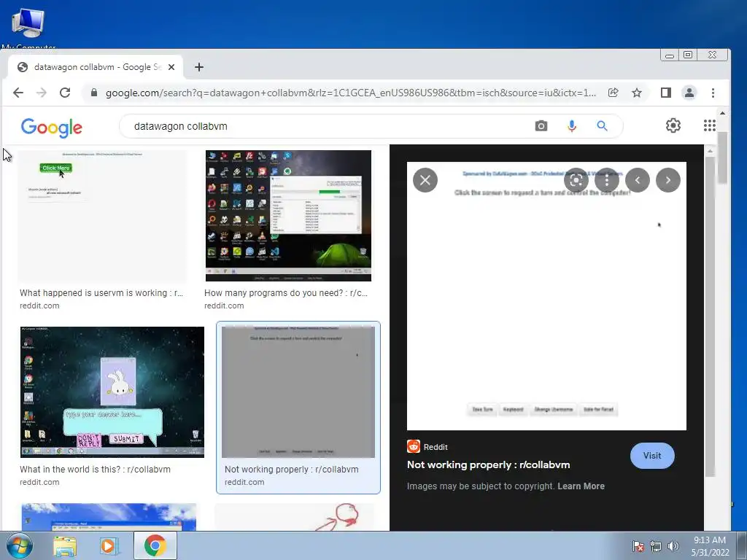Click the How many programs do you need caption

[x=286, y=293]
